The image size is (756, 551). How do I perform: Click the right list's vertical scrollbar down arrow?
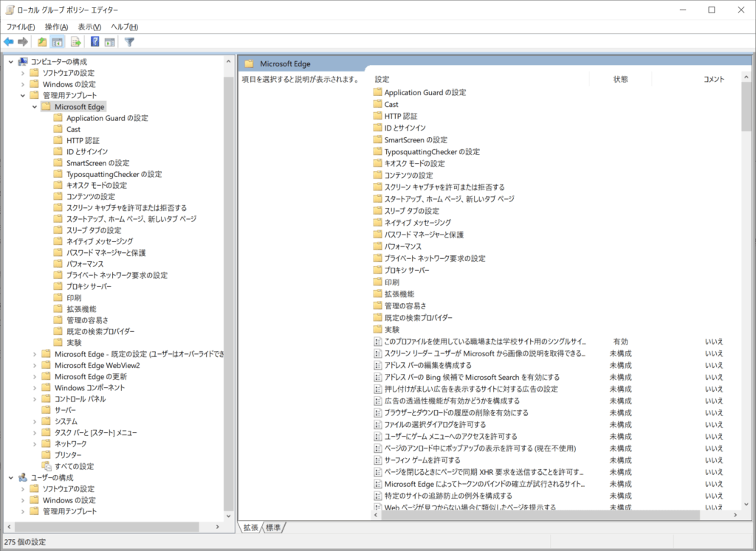click(x=746, y=505)
